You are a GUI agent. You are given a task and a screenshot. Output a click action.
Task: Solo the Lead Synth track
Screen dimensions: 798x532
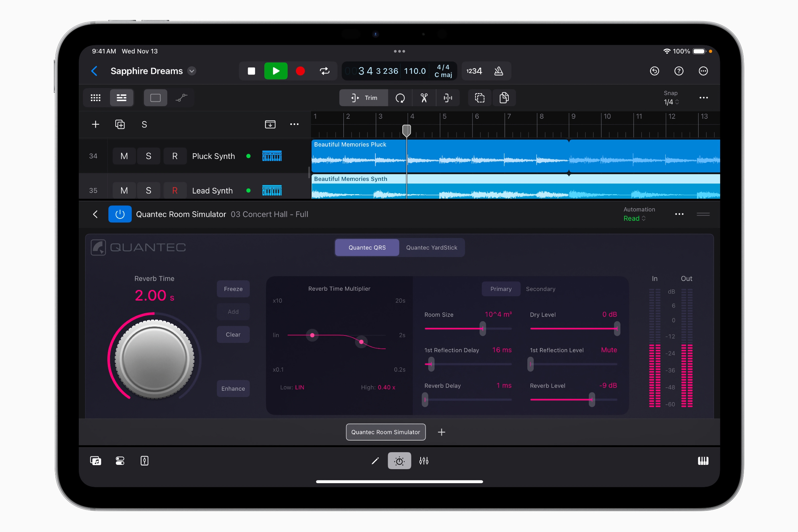click(x=149, y=190)
